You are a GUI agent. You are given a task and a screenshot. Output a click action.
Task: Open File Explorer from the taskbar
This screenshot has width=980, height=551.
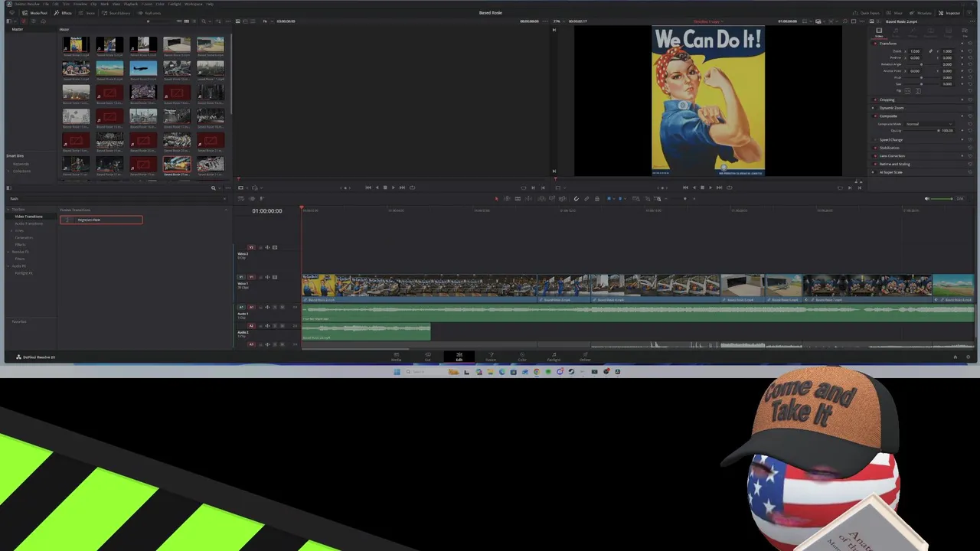pyautogui.click(x=490, y=372)
